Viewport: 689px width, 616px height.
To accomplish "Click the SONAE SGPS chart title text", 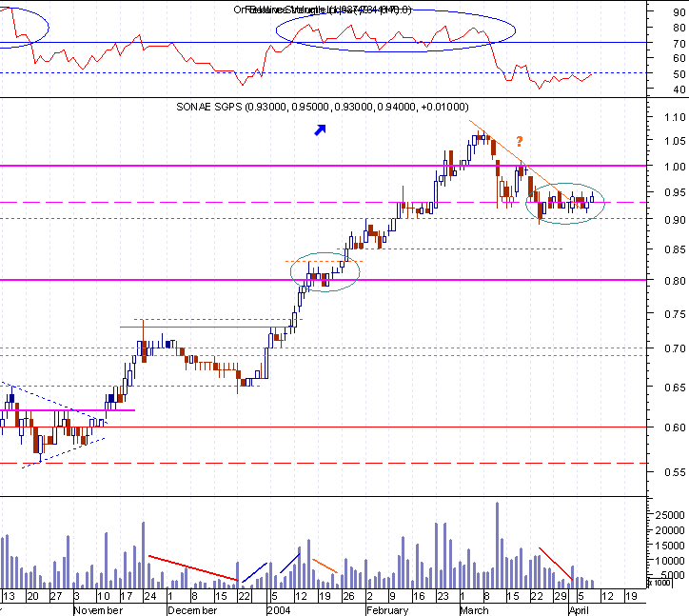I will [323, 107].
